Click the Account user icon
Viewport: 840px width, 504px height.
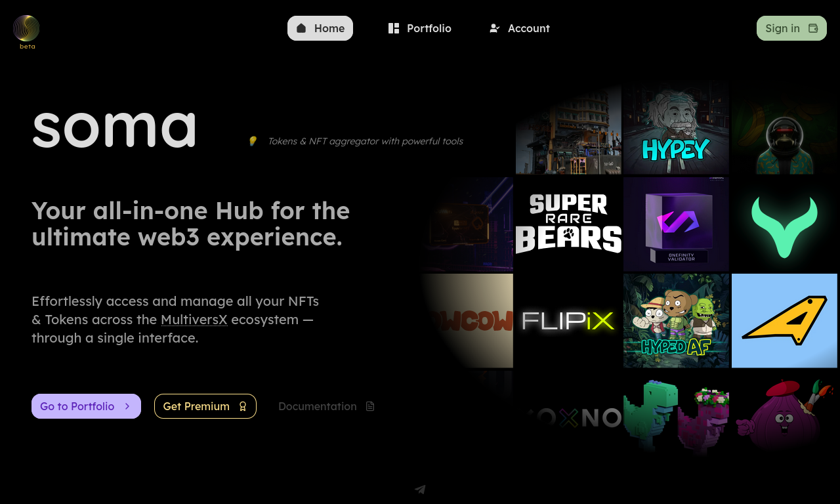click(495, 28)
